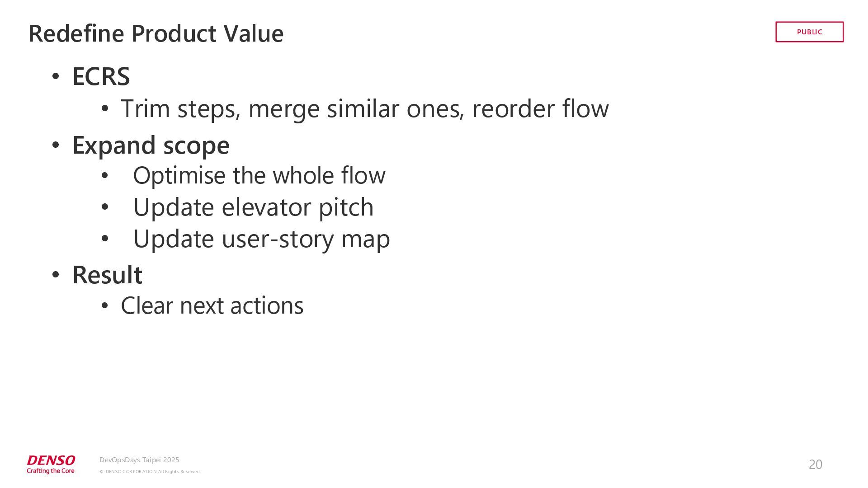The height and width of the screenshot is (488, 868).
Task: Select the Result heading
Action: (x=107, y=275)
